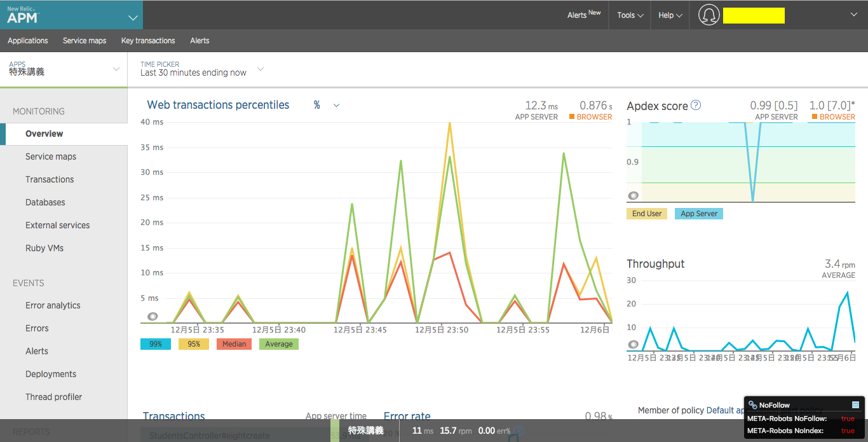Open Alerts under Events sidebar
The width and height of the screenshot is (868, 442).
tap(37, 351)
